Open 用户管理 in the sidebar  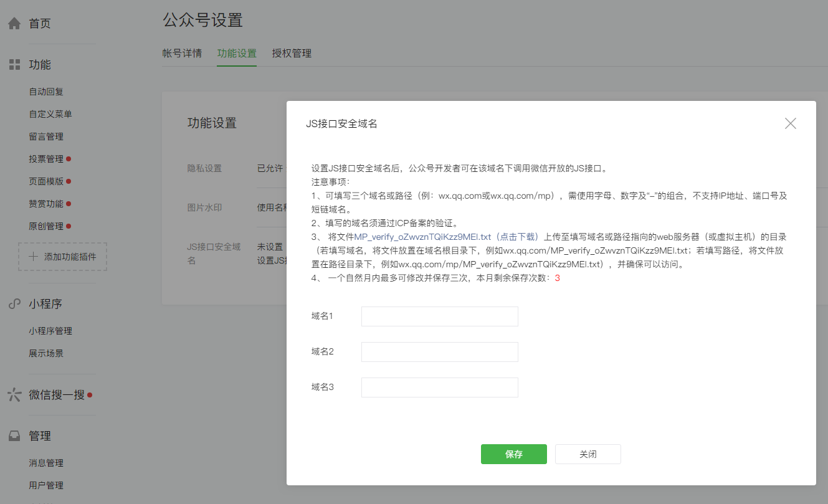(46, 485)
